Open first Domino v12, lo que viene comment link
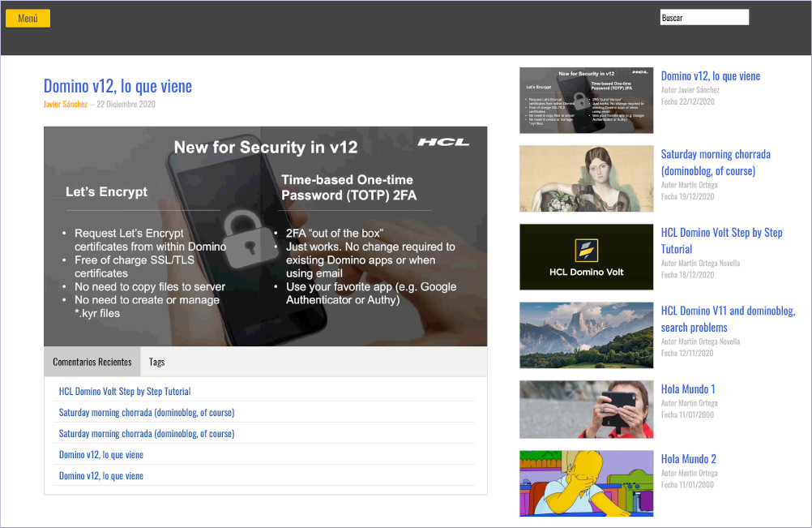812x528 pixels. tap(101, 455)
